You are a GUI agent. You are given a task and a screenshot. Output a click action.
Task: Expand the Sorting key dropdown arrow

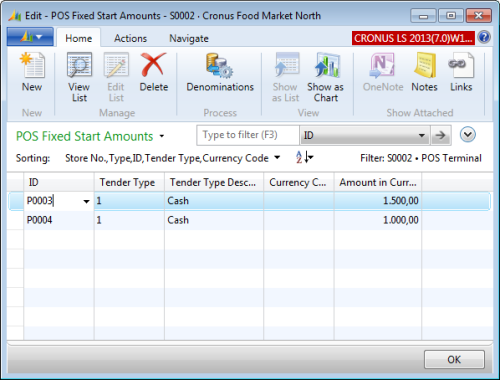(277, 158)
